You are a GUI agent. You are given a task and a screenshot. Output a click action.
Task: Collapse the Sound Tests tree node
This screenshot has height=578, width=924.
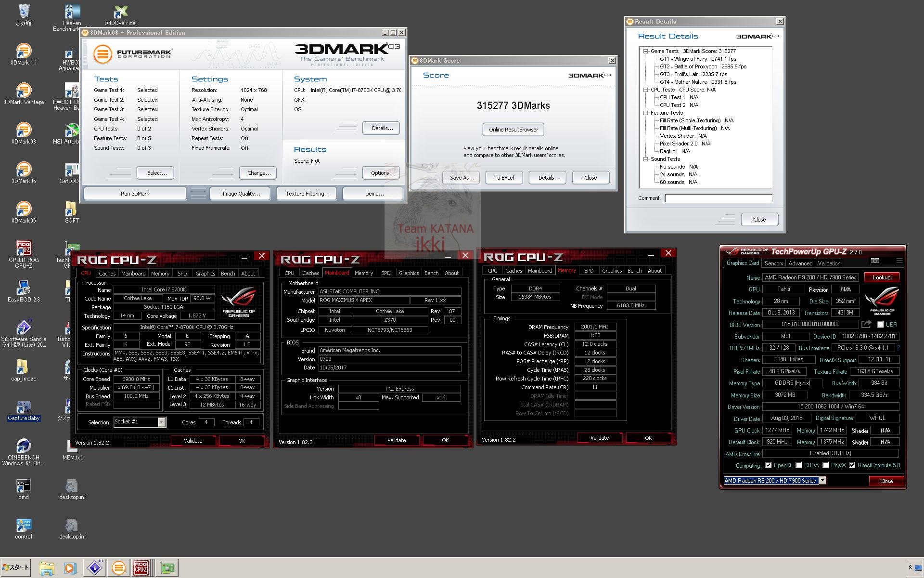click(x=646, y=159)
